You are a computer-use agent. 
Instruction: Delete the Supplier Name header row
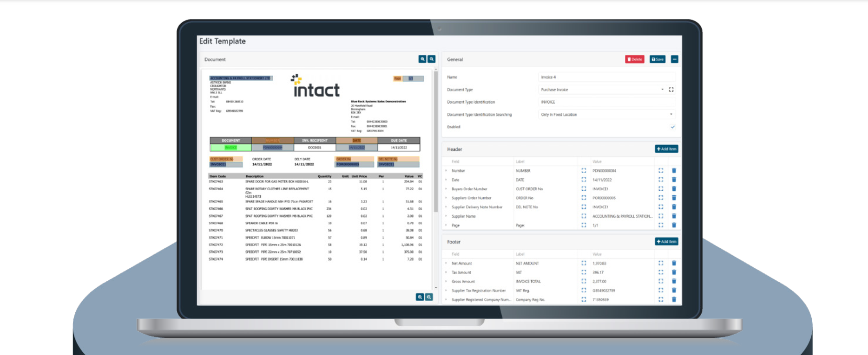tap(674, 216)
